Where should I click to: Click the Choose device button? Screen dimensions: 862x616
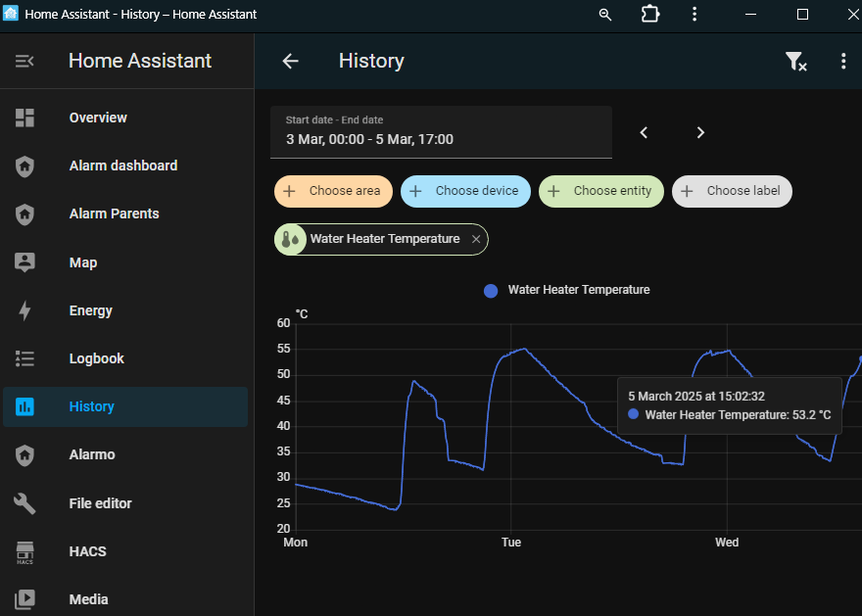coord(465,191)
